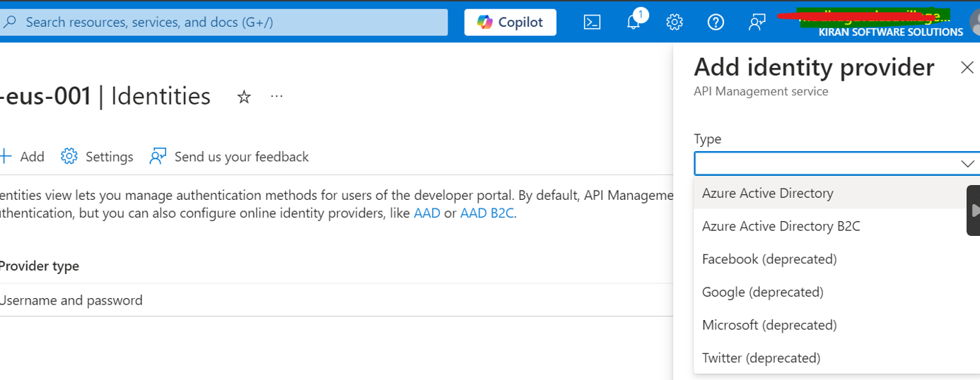
Task: Choose Twitter (deprecated) option
Action: tap(836, 358)
